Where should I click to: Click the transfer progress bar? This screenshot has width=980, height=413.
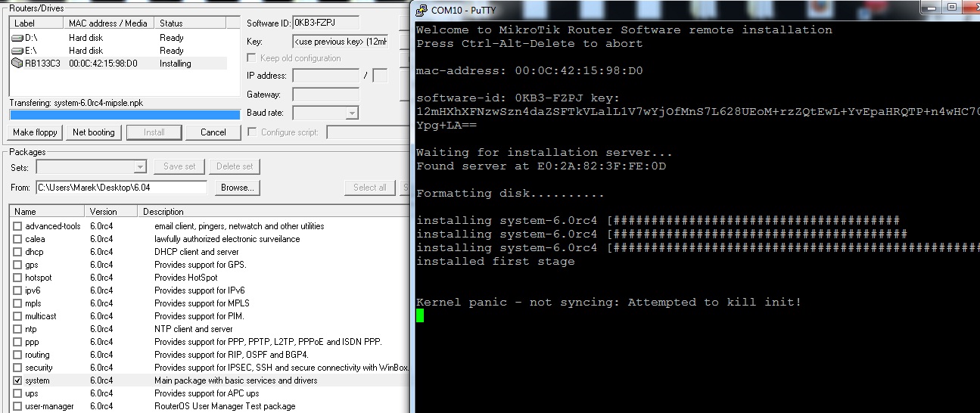click(x=124, y=115)
